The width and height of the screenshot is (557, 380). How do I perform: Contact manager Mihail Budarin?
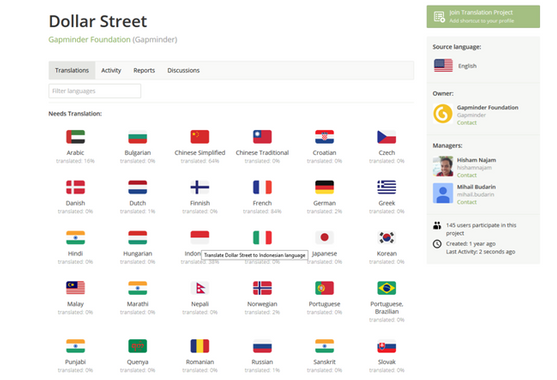pos(466,202)
